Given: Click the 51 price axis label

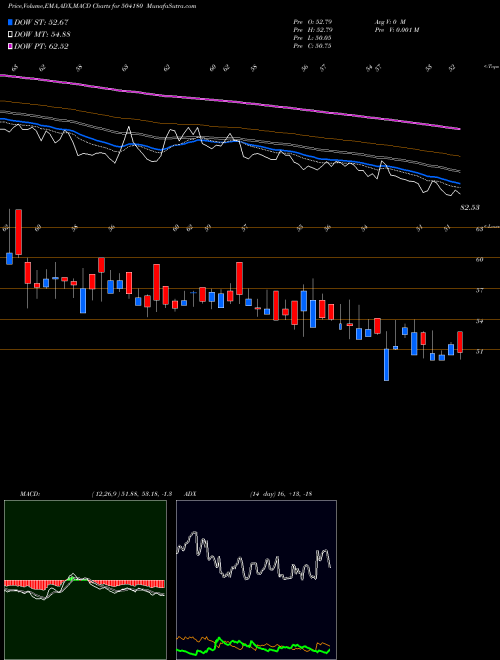Looking at the screenshot, I should (x=479, y=352).
